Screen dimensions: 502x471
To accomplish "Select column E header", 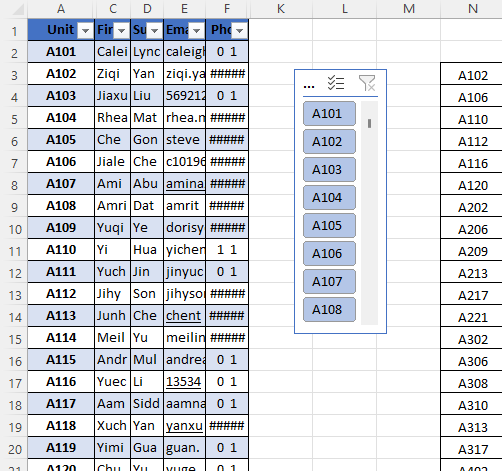I will pos(184,9).
